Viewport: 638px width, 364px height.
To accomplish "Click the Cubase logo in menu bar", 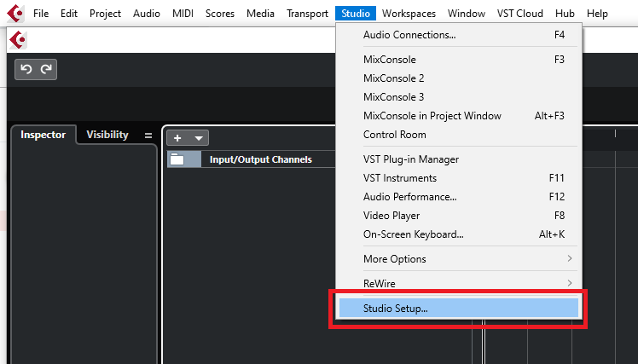I will pos(16,14).
